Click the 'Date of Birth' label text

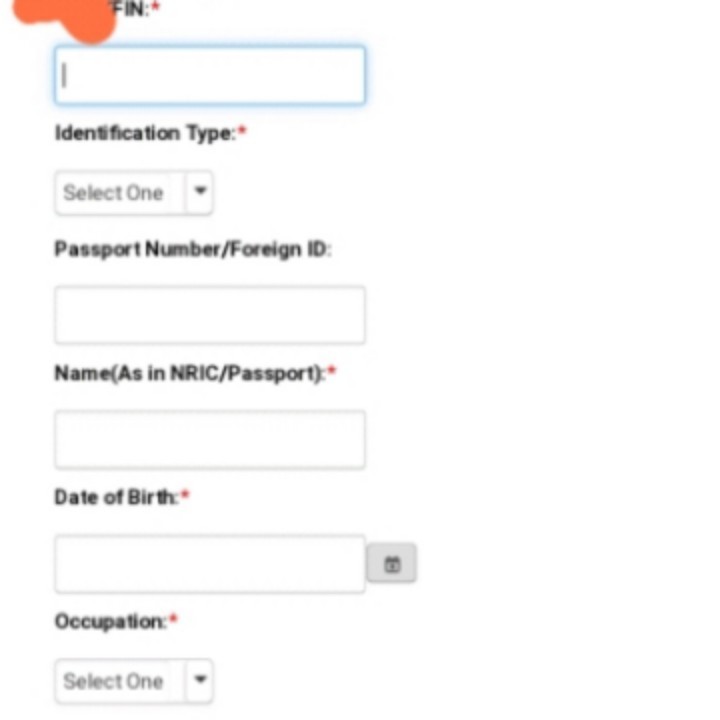click(x=116, y=497)
